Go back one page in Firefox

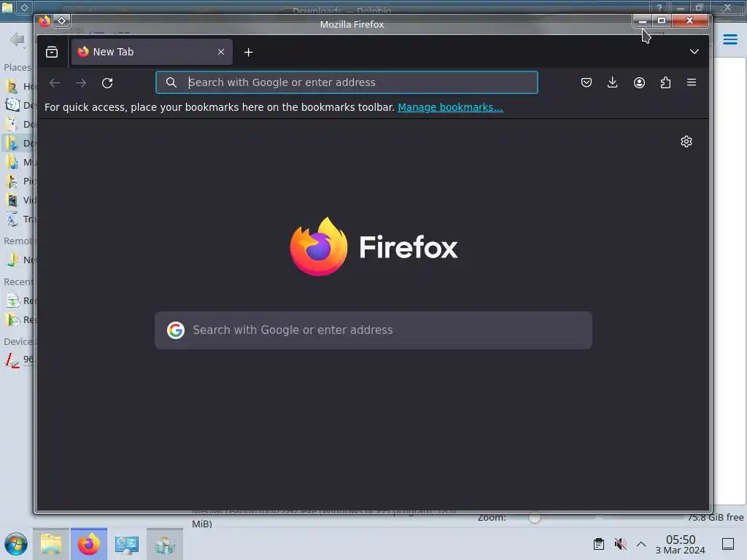tap(55, 83)
